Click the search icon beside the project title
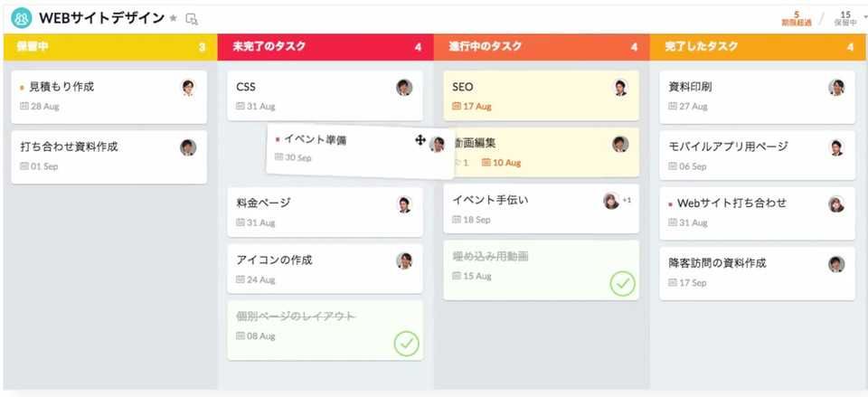This screenshot has width=868, height=397. 191,18
